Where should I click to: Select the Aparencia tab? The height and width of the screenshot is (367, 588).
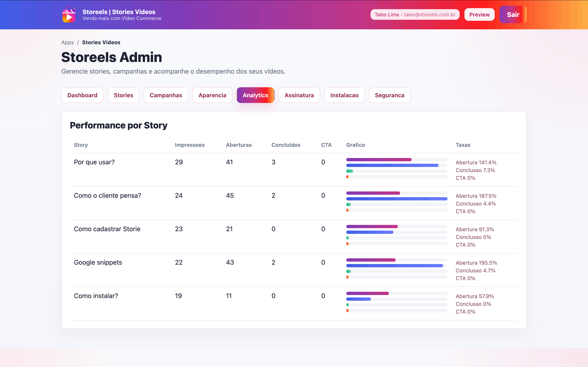[x=212, y=95]
